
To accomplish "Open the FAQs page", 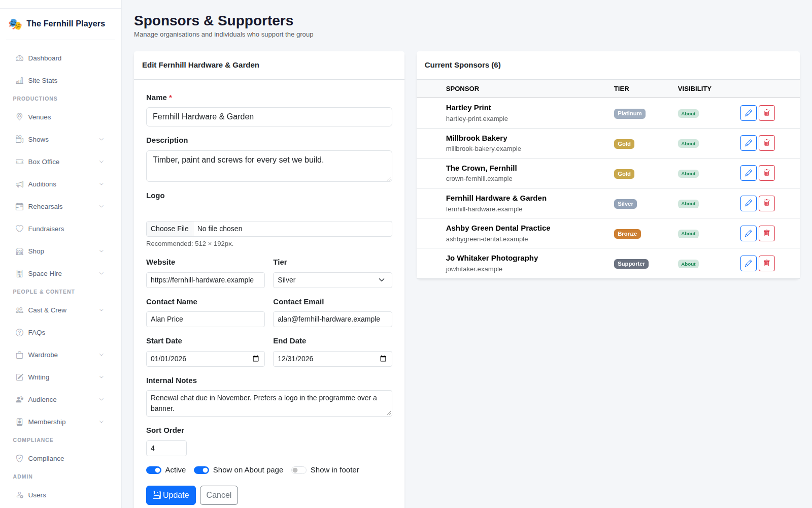I will pyautogui.click(x=60, y=332).
